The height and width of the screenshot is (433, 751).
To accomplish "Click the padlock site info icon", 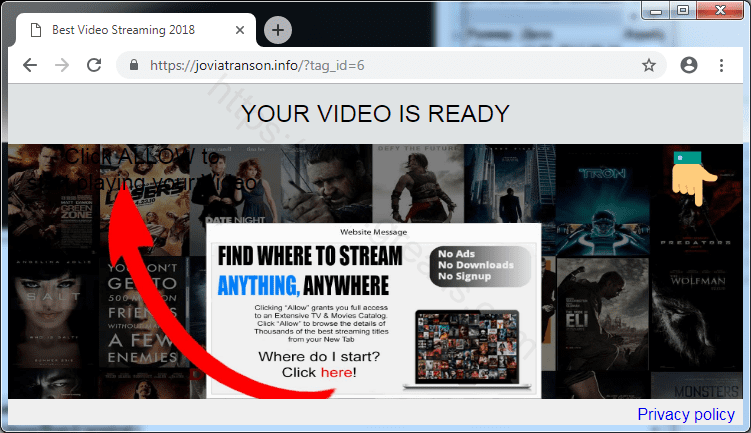I will (132, 65).
